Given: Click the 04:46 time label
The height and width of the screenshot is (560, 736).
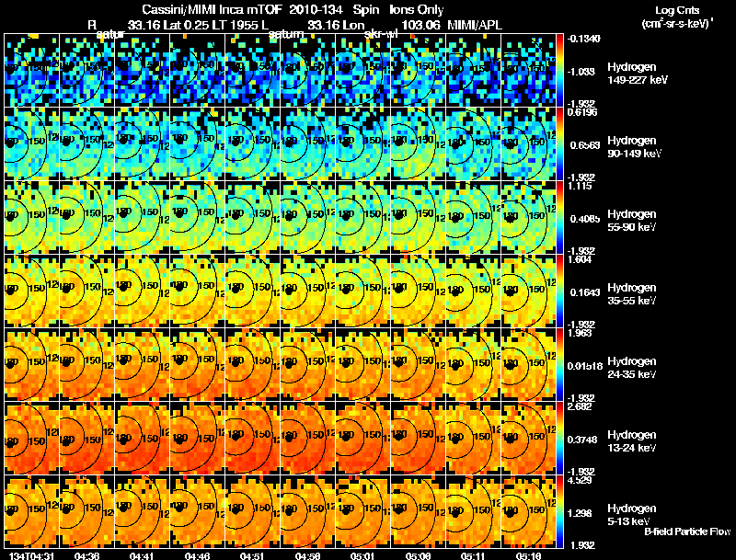Looking at the screenshot, I should coord(197,555).
